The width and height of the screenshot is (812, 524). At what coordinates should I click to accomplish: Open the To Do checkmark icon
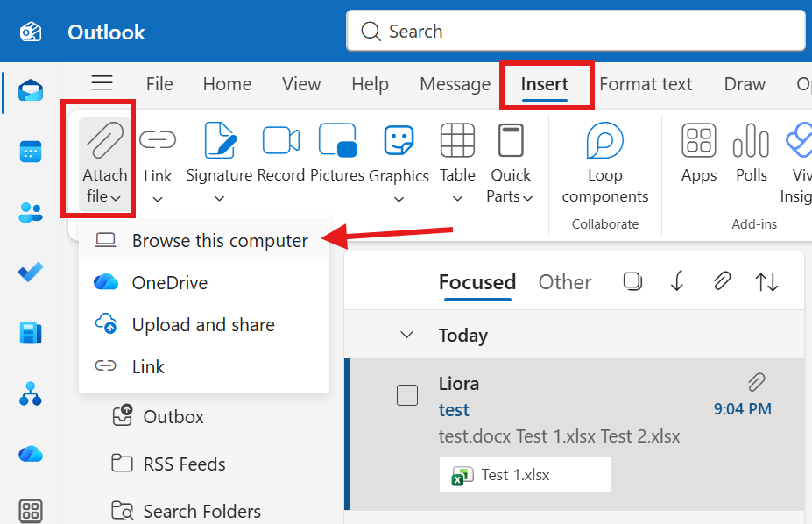[x=31, y=273]
